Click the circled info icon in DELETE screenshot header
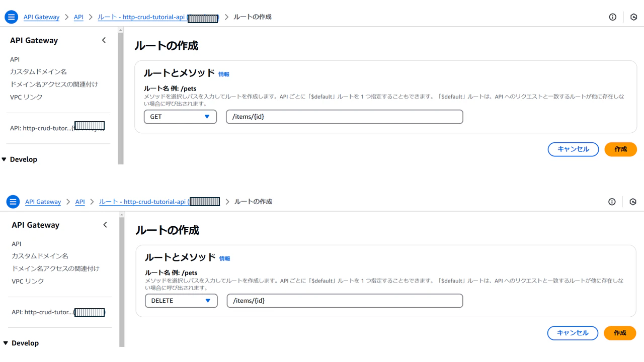The image size is (644, 362). [x=612, y=202]
